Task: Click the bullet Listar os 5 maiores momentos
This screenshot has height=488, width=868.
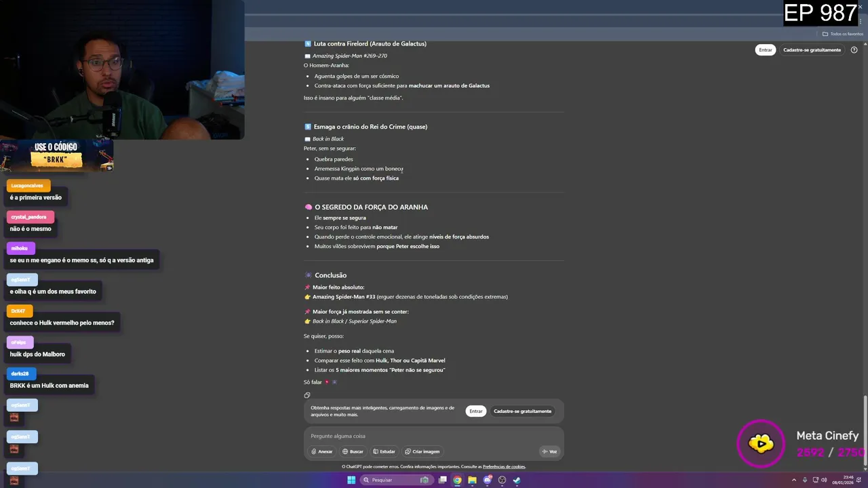Action: [x=380, y=370]
